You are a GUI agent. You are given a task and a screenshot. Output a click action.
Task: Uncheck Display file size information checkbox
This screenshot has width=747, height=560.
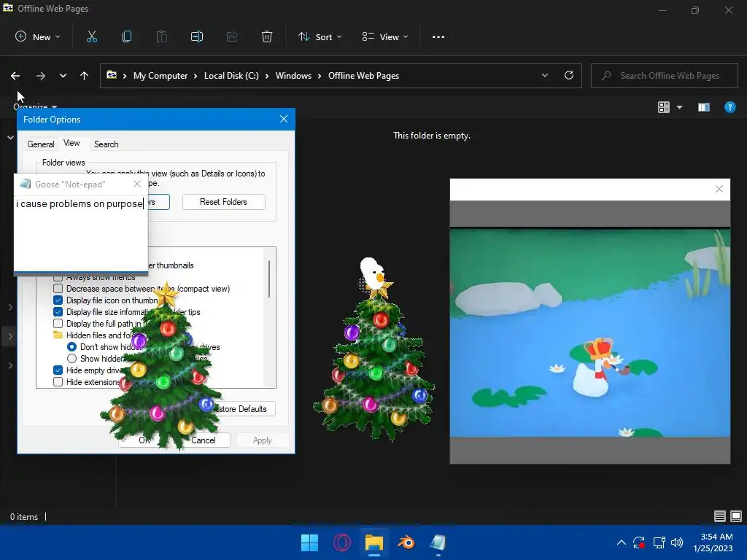pos(58,312)
